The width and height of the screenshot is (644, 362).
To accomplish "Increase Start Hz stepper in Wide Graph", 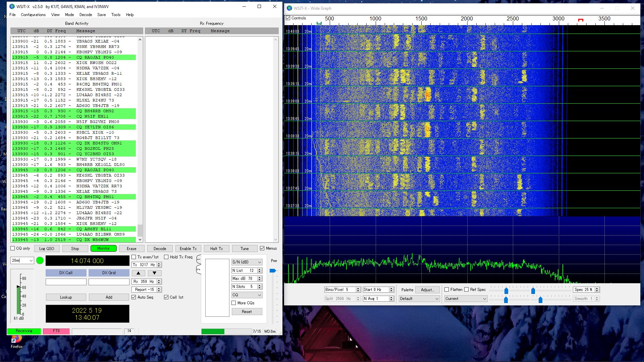I will pyautogui.click(x=391, y=288).
